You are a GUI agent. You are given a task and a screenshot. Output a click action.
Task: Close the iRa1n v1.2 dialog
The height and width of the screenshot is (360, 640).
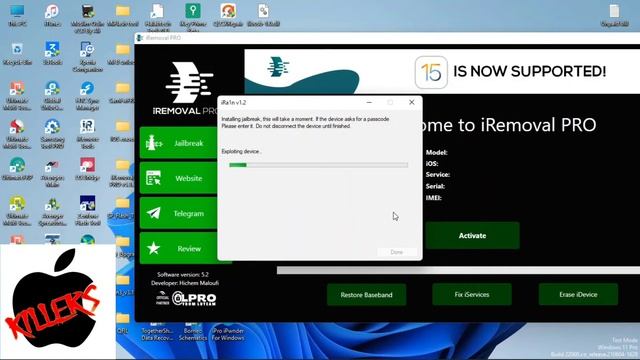(411, 102)
